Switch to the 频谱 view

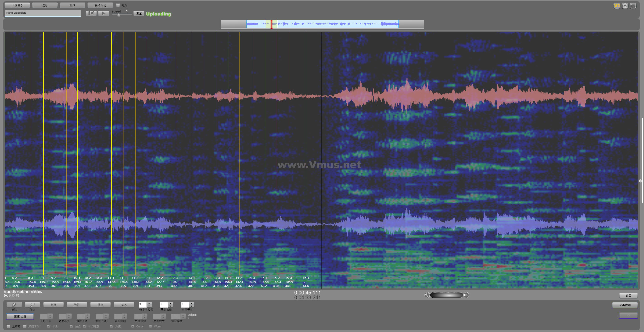[x=72, y=5]
